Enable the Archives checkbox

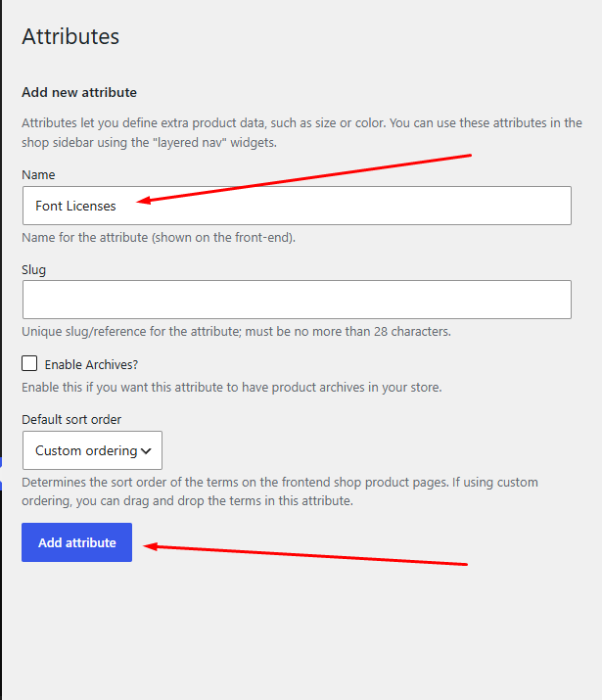(29, 363)
